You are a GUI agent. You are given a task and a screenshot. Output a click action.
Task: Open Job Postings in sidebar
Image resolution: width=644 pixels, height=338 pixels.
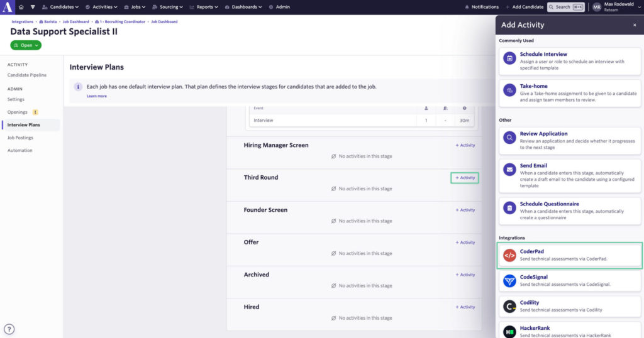coord(20,138)
